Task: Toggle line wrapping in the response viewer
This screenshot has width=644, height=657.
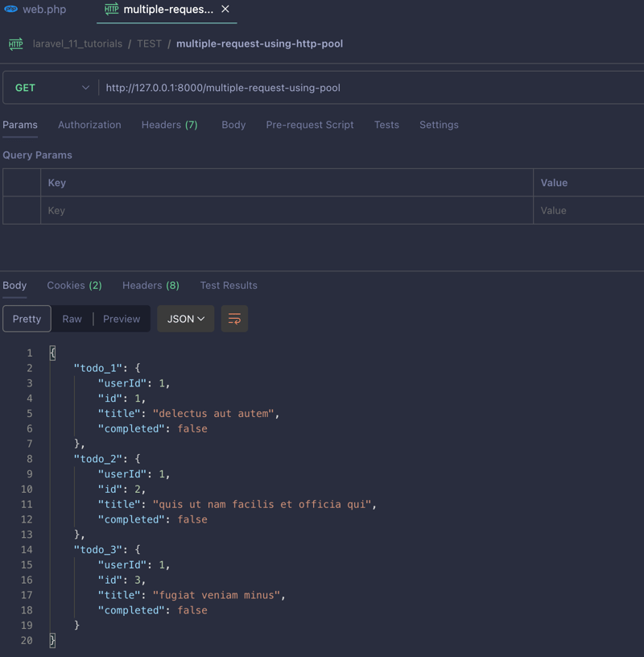Action: coord(233,319)
